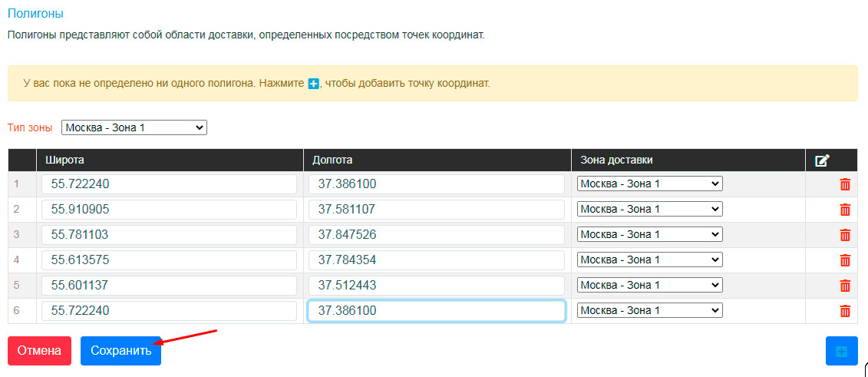The width and height of the screenshot is (868, 377).
Task: Delete row 6 with the trash icon
Action: click(x=845, y=311)
